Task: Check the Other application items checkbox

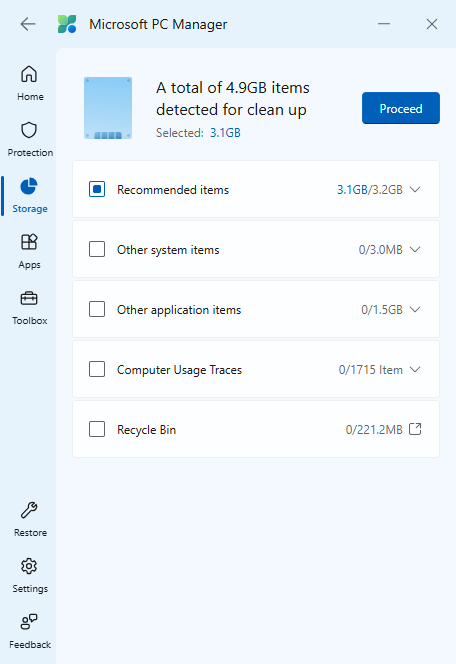Action: coord(97,309)
